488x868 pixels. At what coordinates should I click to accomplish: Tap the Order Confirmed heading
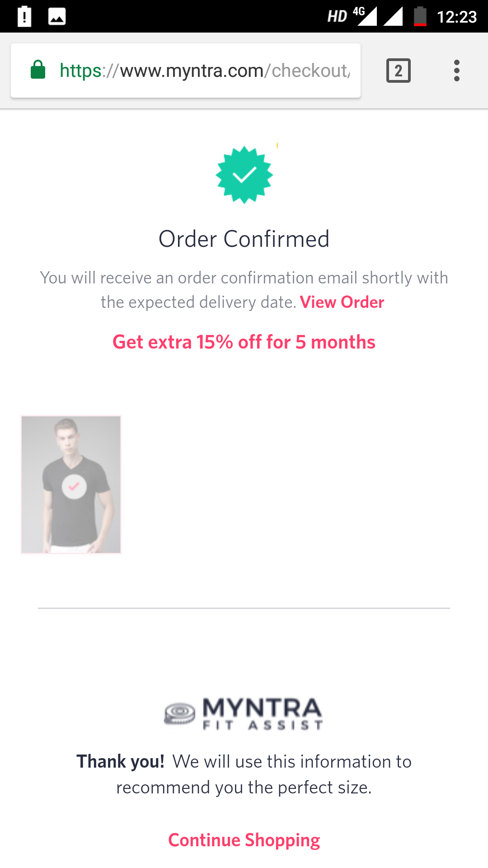pyautogui.click(x=244, y=239)
